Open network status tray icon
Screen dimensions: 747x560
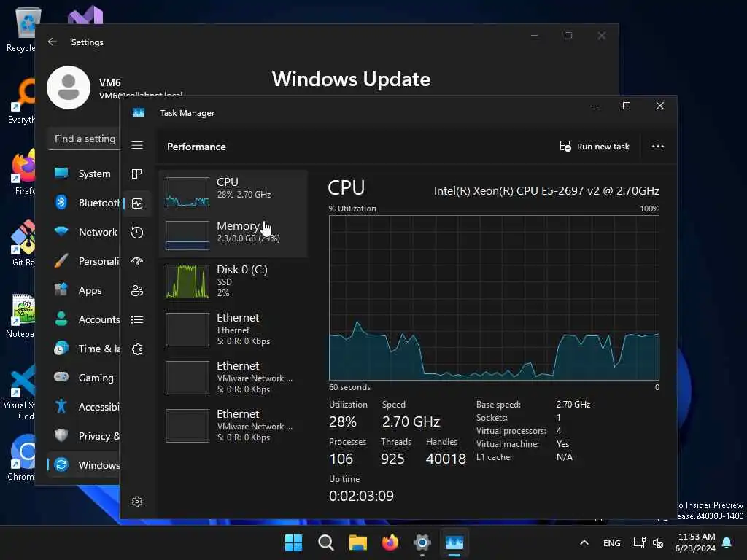[x=639, y=542]
